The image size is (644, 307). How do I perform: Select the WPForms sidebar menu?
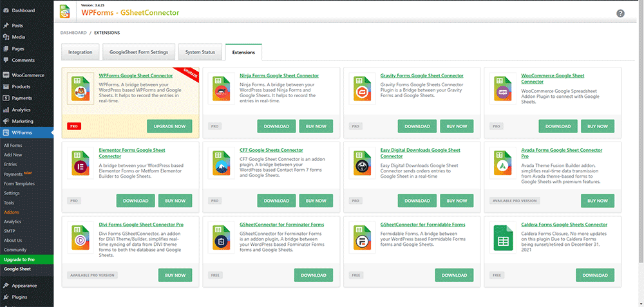26,133
